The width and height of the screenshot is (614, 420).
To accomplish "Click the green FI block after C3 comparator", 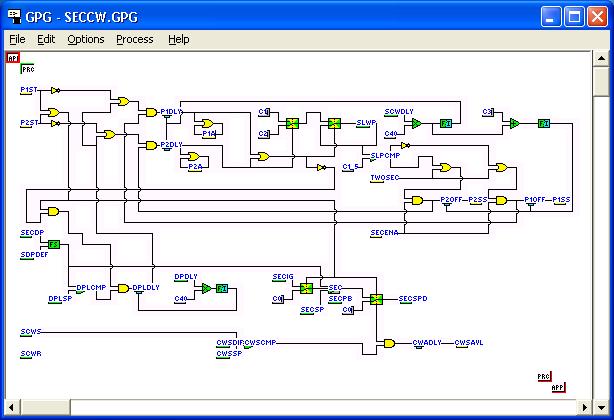I will [544, 123].
